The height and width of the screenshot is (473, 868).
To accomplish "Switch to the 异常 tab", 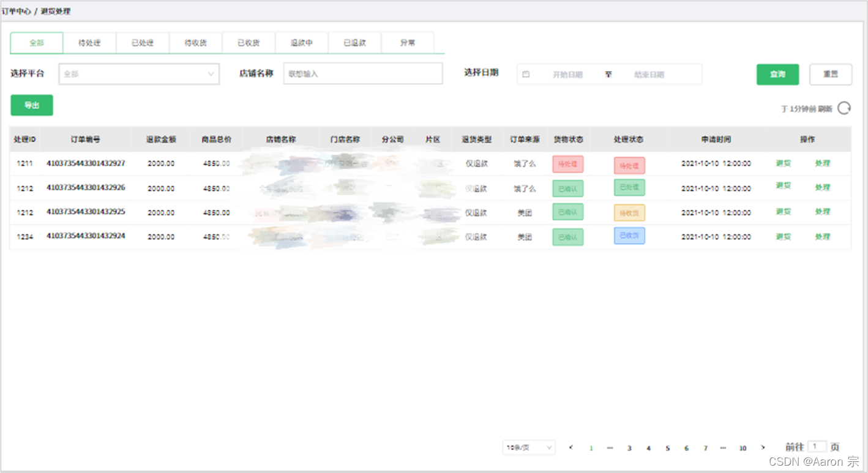I will 408,43.
